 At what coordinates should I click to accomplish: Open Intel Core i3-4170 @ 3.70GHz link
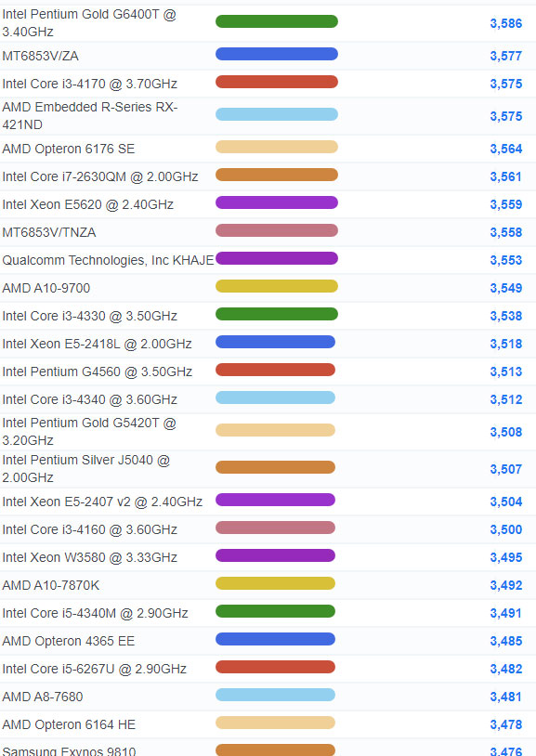(x=90, y=84)
